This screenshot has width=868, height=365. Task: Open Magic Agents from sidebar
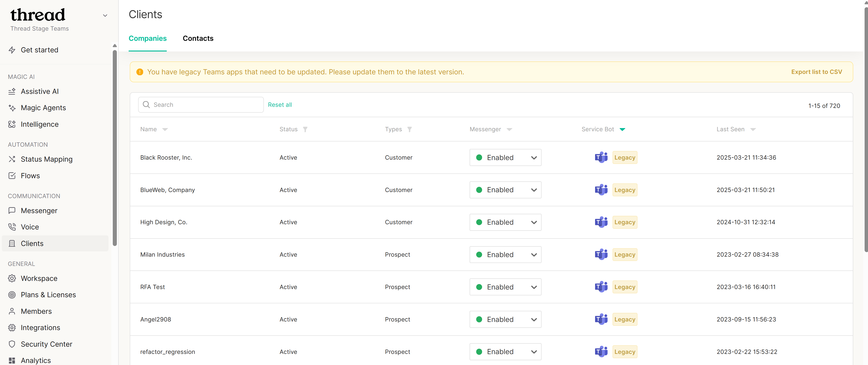43,108
